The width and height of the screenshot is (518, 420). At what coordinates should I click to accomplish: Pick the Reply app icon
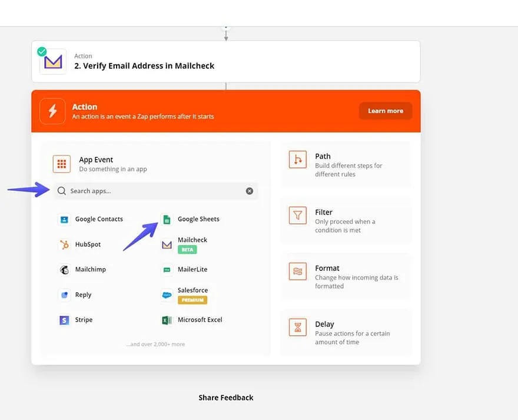(64, 295)
